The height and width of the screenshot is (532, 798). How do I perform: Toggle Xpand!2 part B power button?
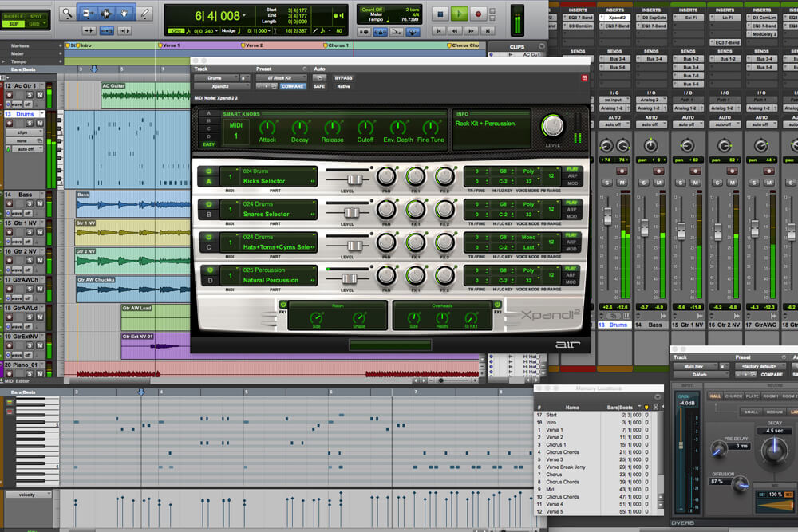(x=208, y=204)
